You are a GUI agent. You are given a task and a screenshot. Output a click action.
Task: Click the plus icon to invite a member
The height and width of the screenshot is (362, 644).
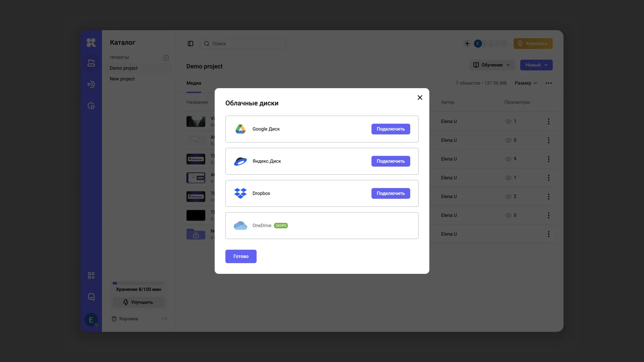click(x=467, y=44)
